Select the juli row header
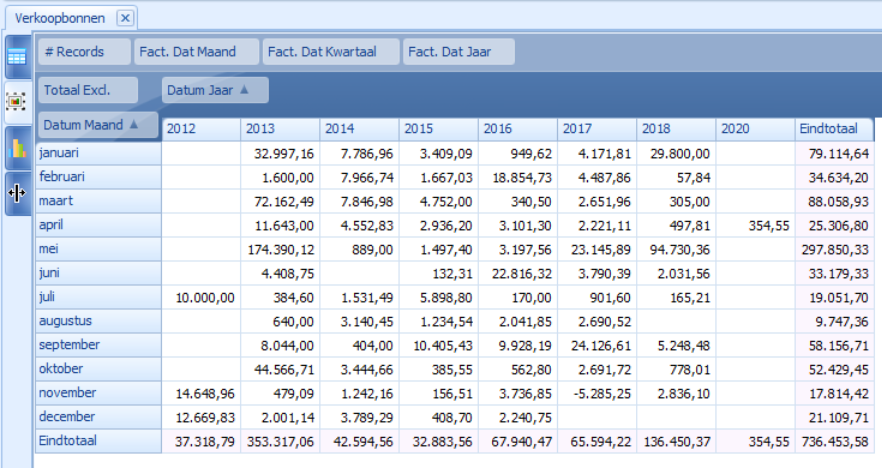The width and height of the screenshot is (882, 468). point(98,297)
